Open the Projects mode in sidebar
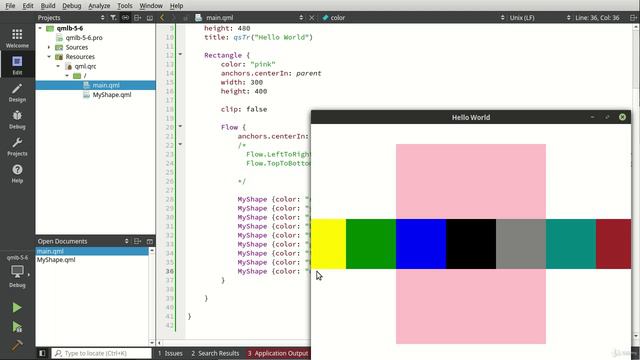Viewport: 640px width, 360px height. pyautogui.click(x=17, y=146)
